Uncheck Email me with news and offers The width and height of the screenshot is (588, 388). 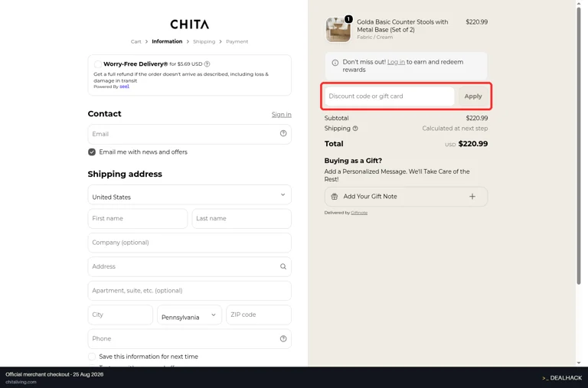coord(92,152)
